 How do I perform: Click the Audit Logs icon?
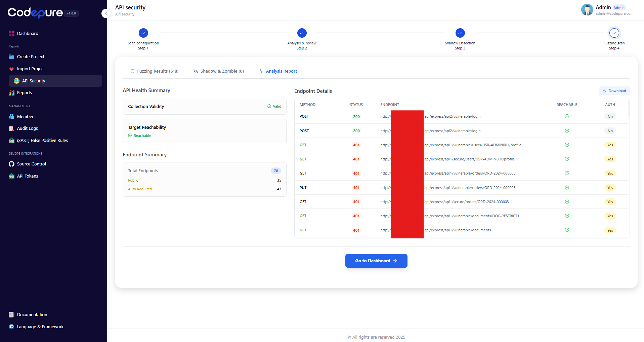[x=11, y=128]
